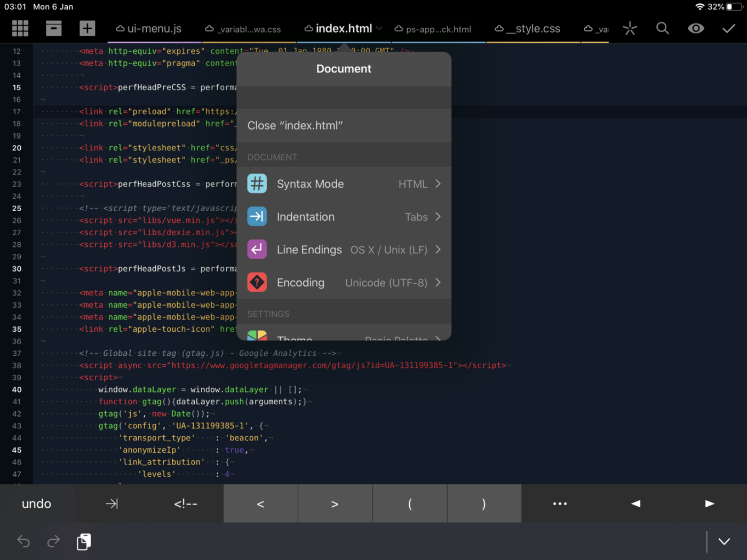The image size is (747, 560).
Task: Tap the checkmark done icon in toolbar
Action: point(729,28)
